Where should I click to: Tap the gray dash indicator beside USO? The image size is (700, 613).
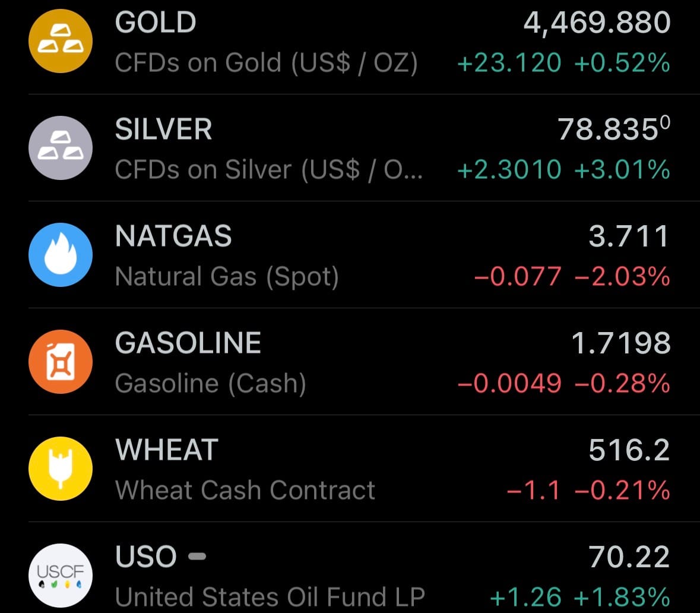coord(197,557)
